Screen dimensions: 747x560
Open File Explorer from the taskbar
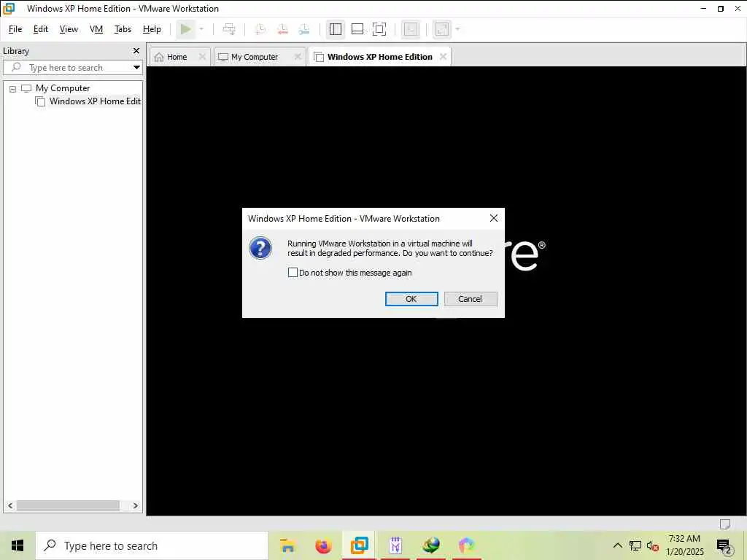(x=287, y=545)
